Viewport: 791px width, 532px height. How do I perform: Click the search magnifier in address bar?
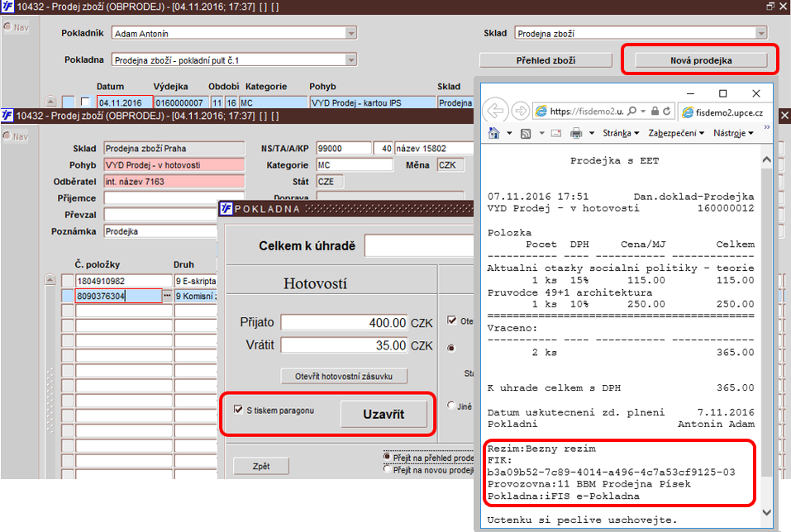[x=631, y=111]
